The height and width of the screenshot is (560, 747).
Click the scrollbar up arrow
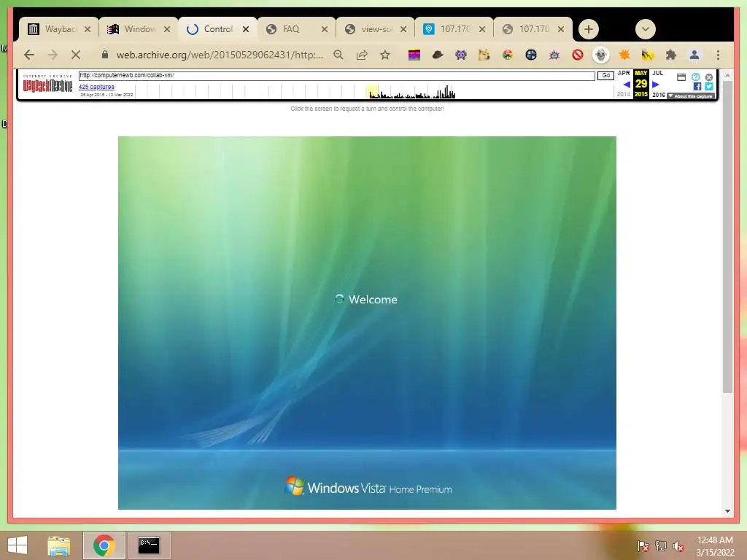[727, 75]
